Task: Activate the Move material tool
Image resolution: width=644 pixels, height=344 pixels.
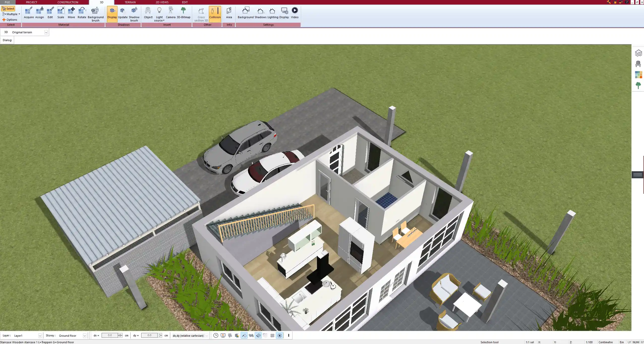Action: click(71, 13)
